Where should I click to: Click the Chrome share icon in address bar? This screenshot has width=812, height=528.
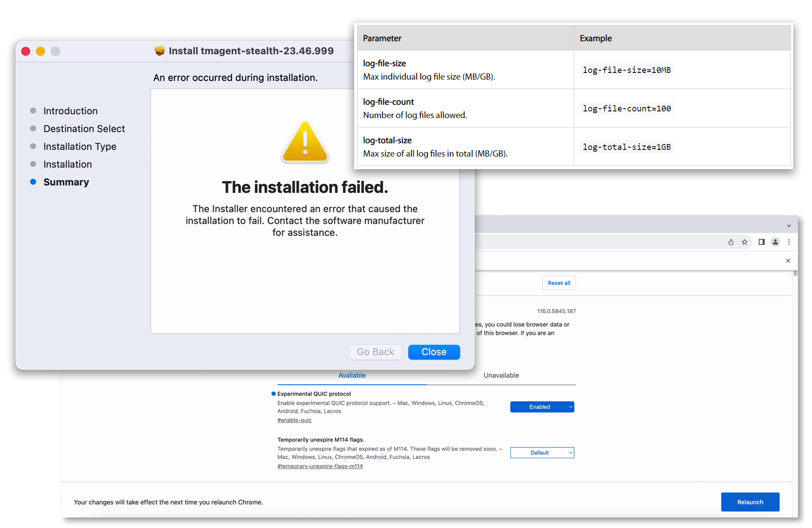pyautogui.click(x=731, y=242)
